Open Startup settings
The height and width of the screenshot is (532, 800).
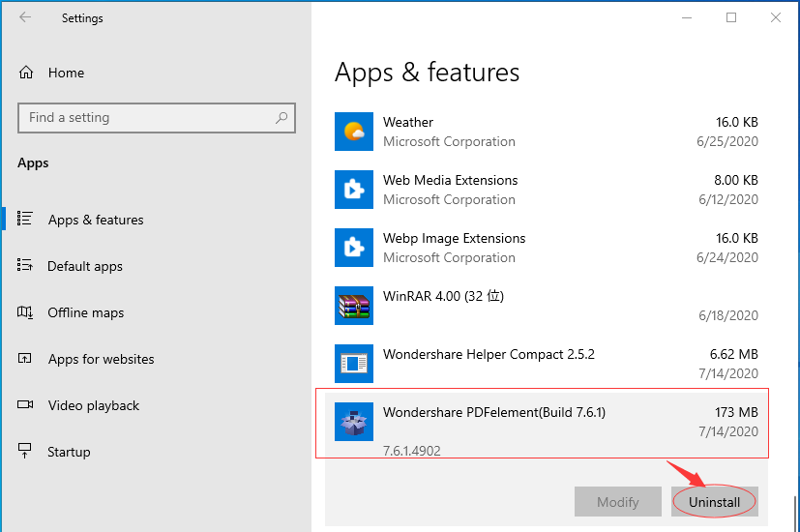click(x=69, y=452)
